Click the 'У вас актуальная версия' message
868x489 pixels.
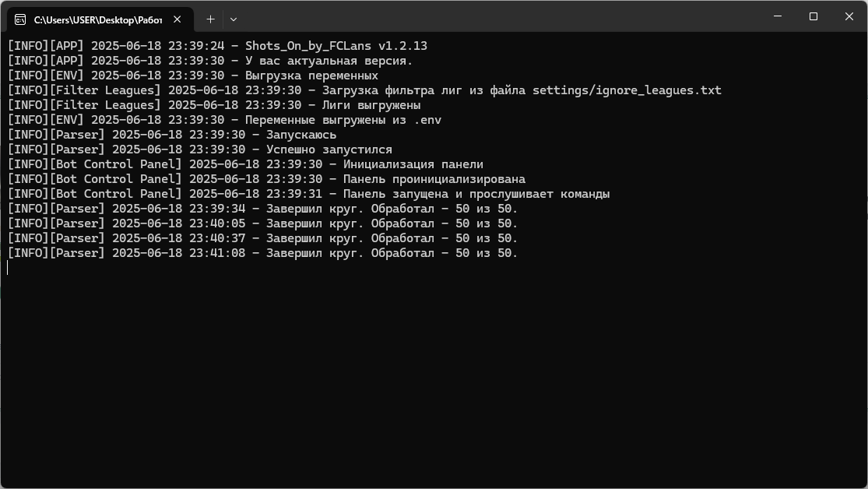click(x=329, y=61)
